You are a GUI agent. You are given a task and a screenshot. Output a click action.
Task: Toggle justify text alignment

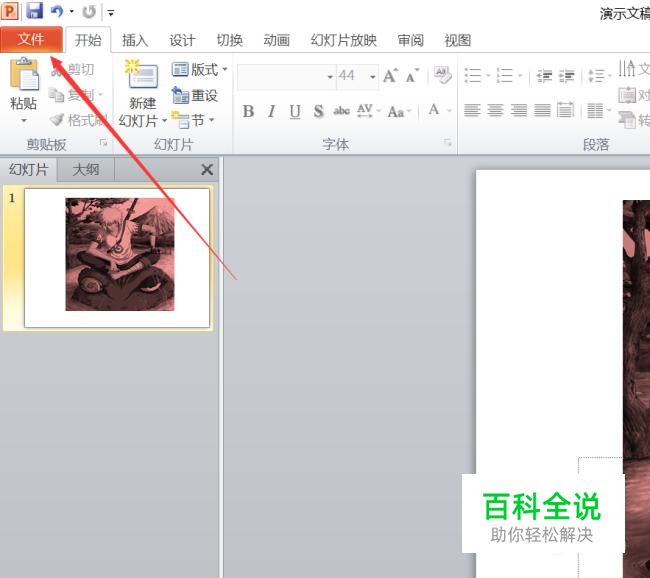tap(542, 111)
